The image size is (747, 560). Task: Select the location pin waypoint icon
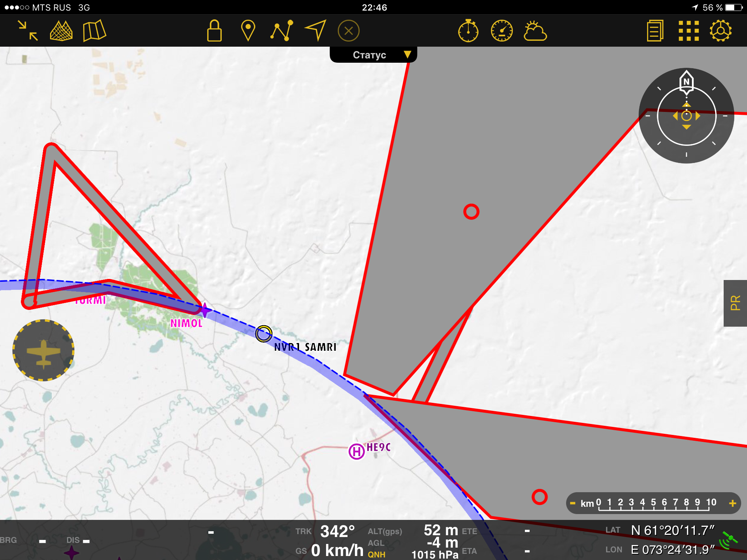[248, 31]
